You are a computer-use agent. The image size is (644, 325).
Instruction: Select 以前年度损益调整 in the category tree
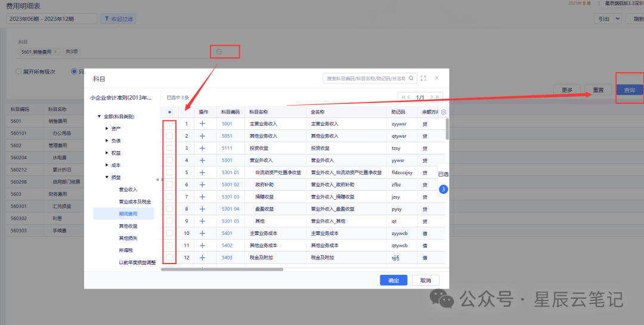[x=137, y=262]
